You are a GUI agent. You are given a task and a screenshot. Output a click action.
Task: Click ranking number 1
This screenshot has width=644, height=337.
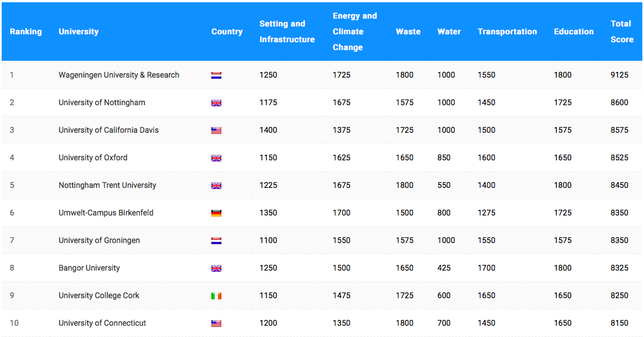(x=12, y=75)
